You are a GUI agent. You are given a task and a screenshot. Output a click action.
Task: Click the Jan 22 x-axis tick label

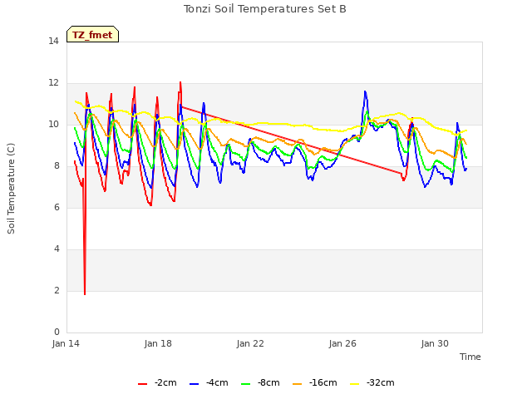pos(250,343)
